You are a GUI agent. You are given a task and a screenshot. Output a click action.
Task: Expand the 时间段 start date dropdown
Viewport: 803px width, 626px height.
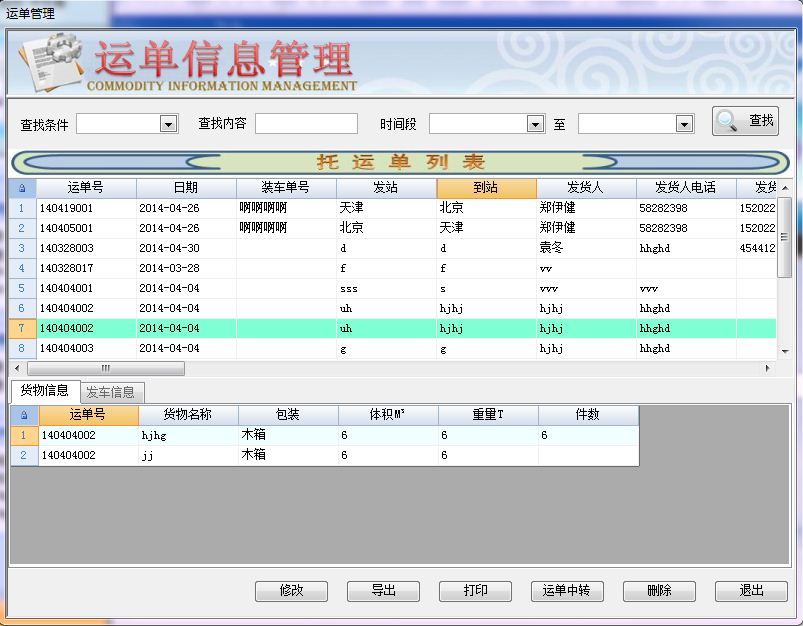535,124
